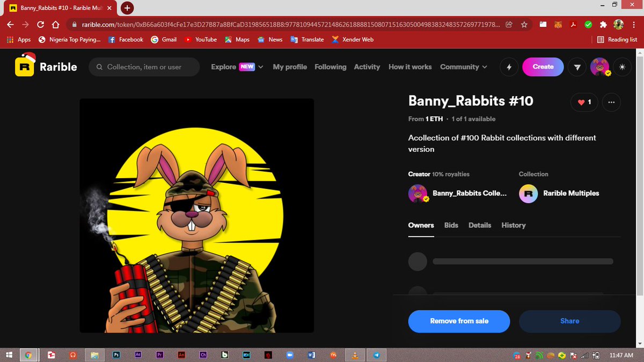Open the Nigeria Top Paying bookmark
The image size is (644, 362).
point(70,40)
